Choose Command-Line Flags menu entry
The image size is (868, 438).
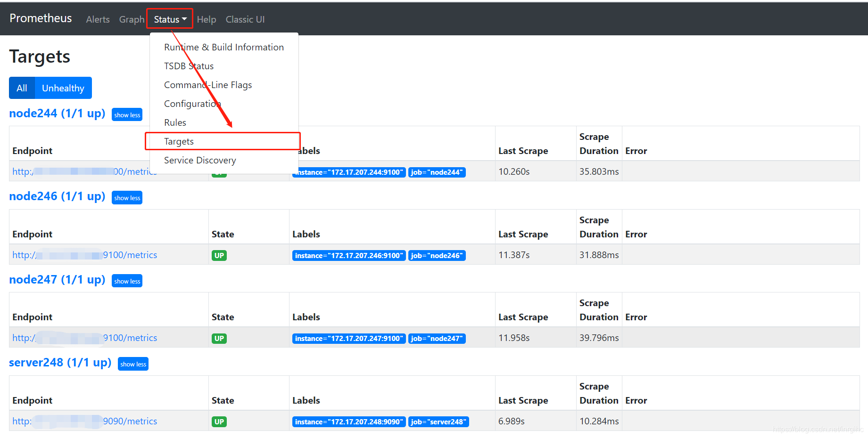point(224,85)
